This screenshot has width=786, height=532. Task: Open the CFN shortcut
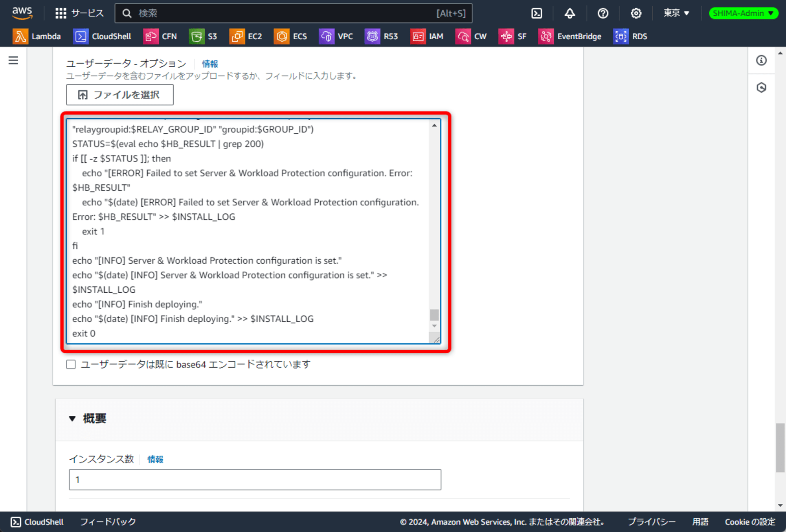(160, 37)
